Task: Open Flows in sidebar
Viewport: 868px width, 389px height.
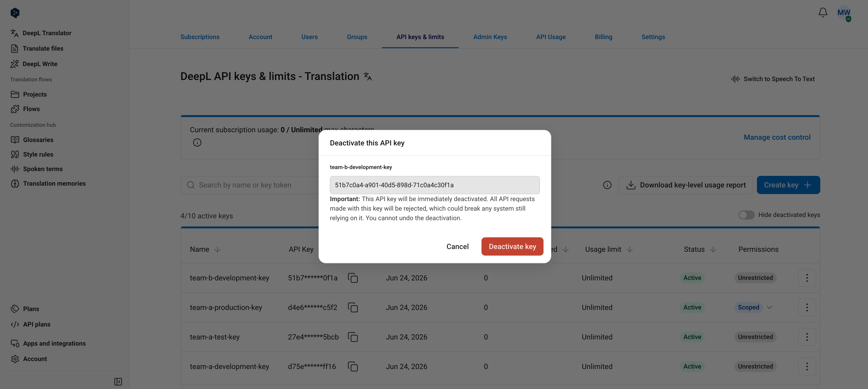Action: [25, 109]
